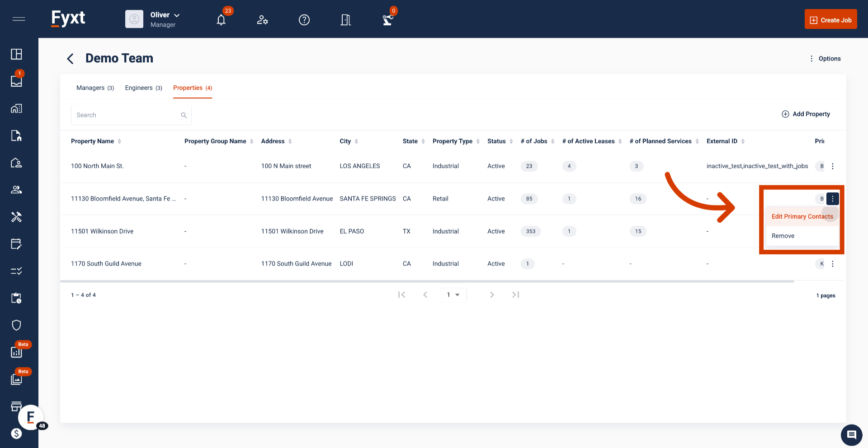Screen dimensions: 868x448
Task: Open row menu for 100 North Main St.
Action: (x=833, y=166)
